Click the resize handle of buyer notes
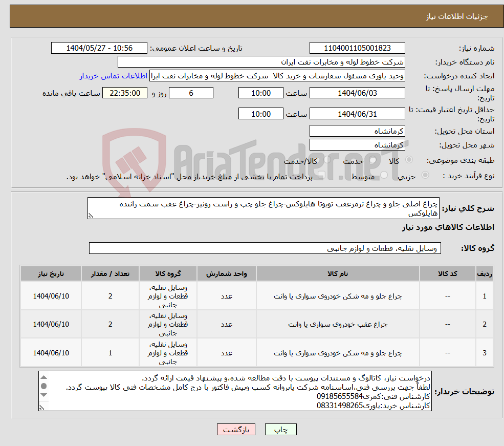The height and width of the screenshot is (446, 504). tap(42, 408)
